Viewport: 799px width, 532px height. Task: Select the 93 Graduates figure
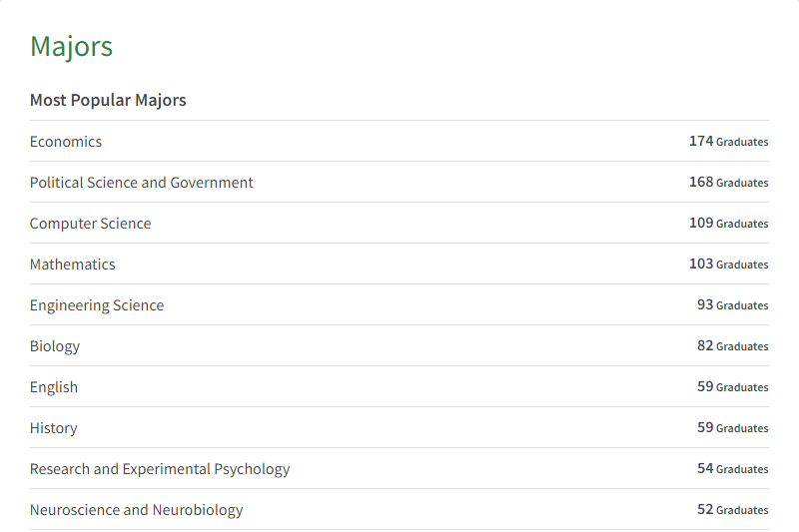click(732, 305)
